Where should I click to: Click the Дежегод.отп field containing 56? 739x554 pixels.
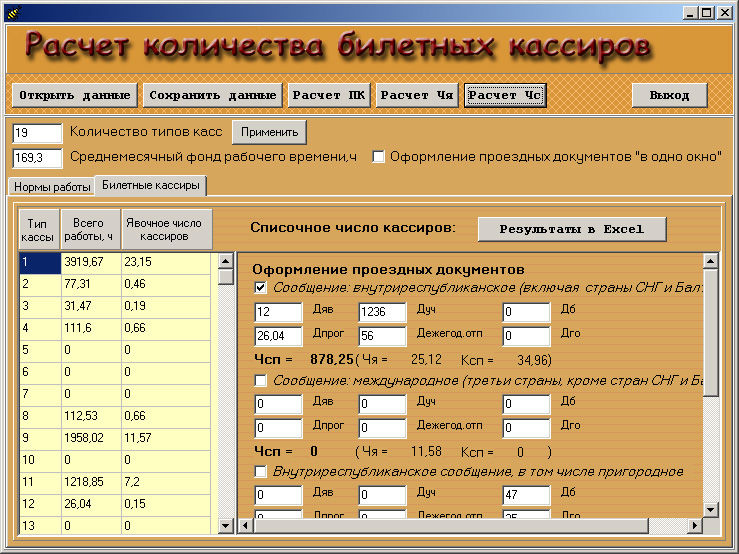point(382,336)
